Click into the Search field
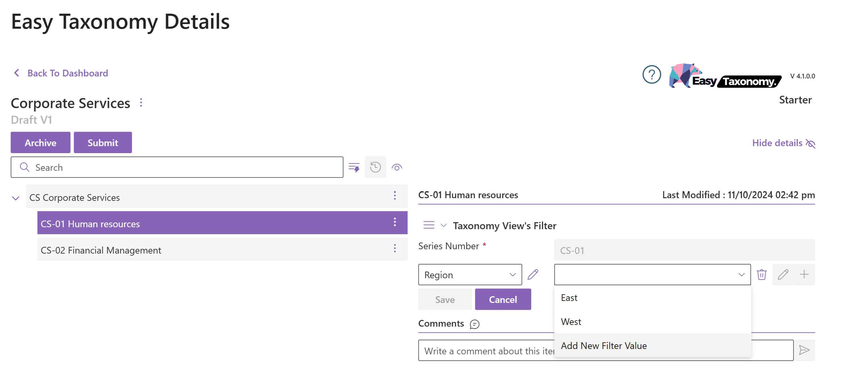Screen dimensions: 868x383 tap(182, 167)
